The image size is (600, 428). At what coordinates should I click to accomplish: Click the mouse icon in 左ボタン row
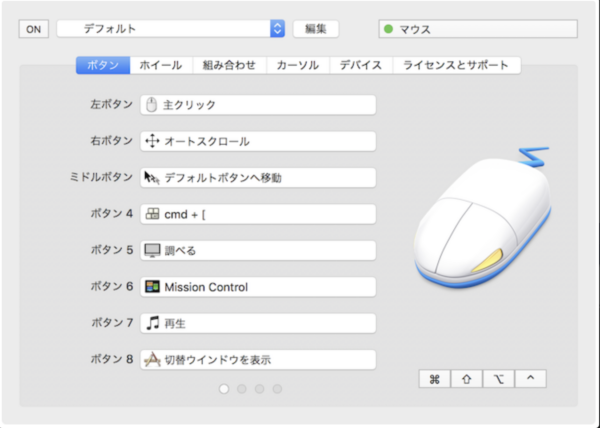(152, 105)
